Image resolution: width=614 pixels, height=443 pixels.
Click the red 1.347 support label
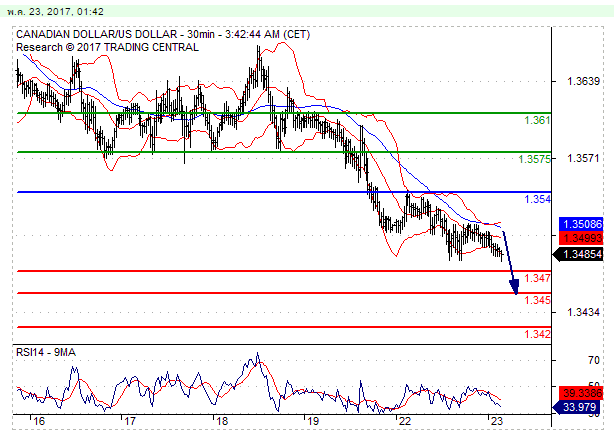click(537, 278)
